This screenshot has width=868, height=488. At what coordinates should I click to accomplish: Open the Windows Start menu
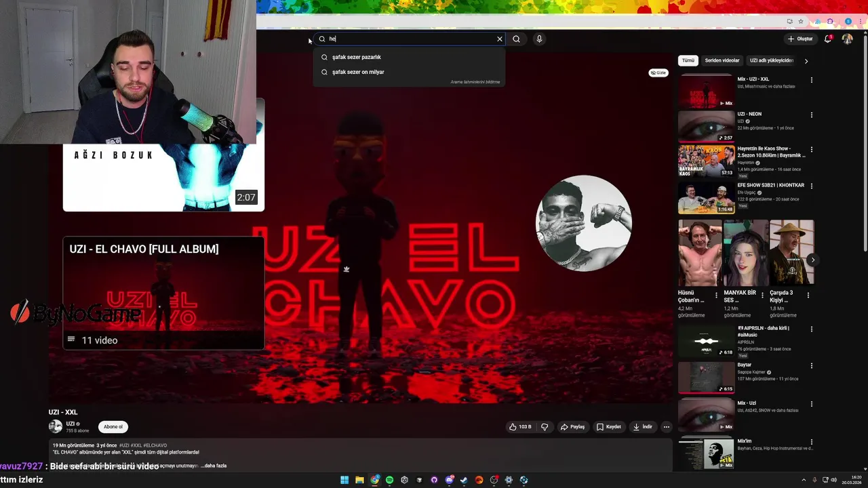click(344, 480)
